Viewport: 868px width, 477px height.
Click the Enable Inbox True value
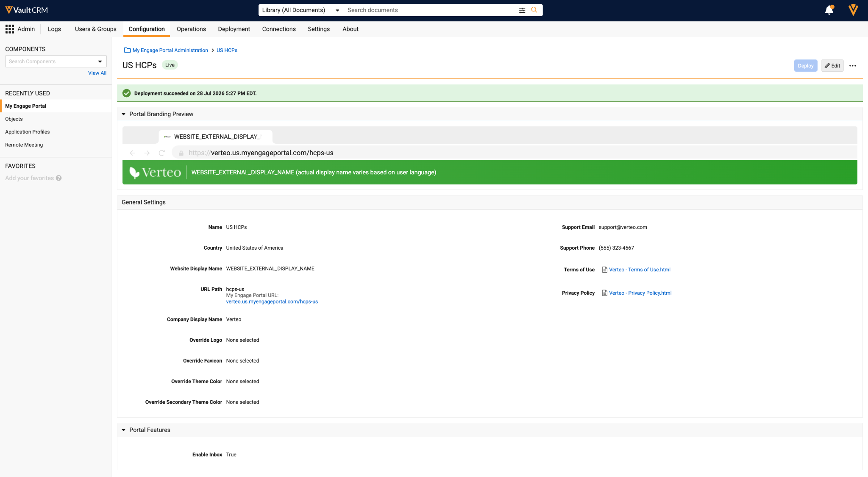231,455
